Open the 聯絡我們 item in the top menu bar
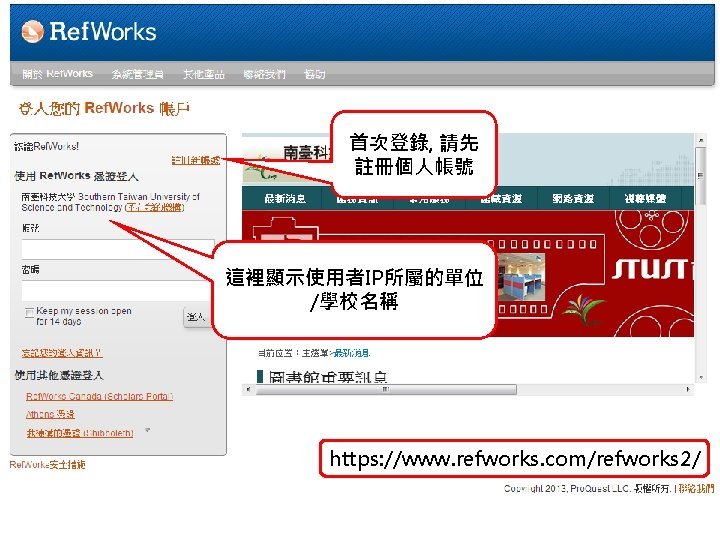The width and height of the screenshot is (720, 540). (x=264, y=74)
